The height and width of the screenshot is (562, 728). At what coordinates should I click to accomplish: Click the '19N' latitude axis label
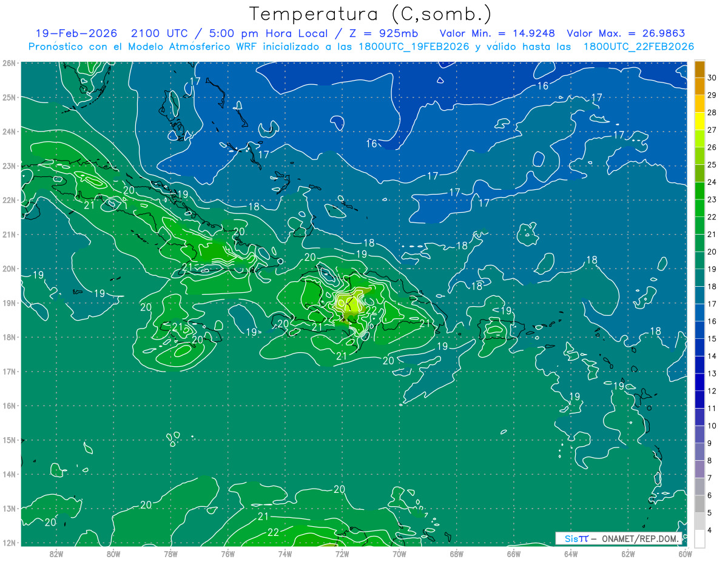(8, 303)
